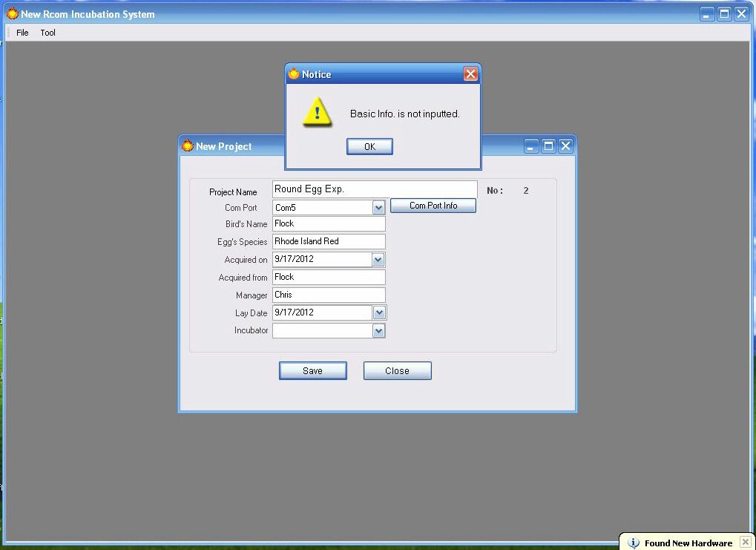Maximize the New Project window
Viewport: 756px width, 550px height.
click(x=548, y=146)
